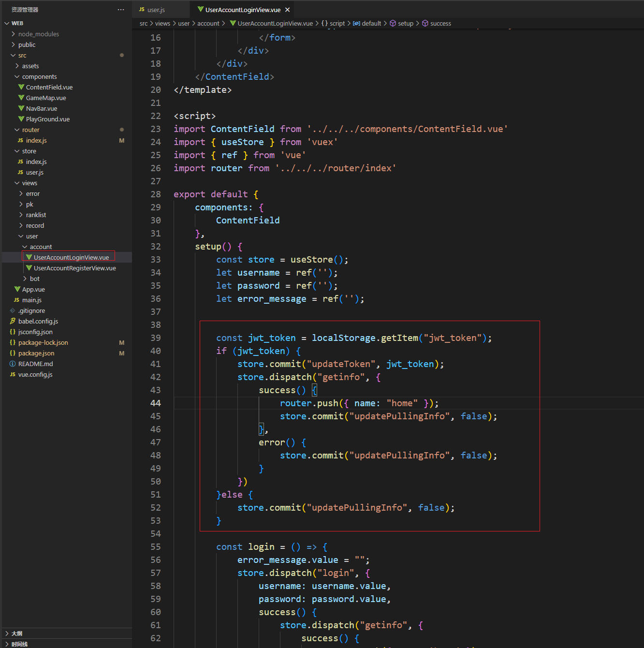Collapse the account folder
The image size is (644, 648).
(66, 247)
